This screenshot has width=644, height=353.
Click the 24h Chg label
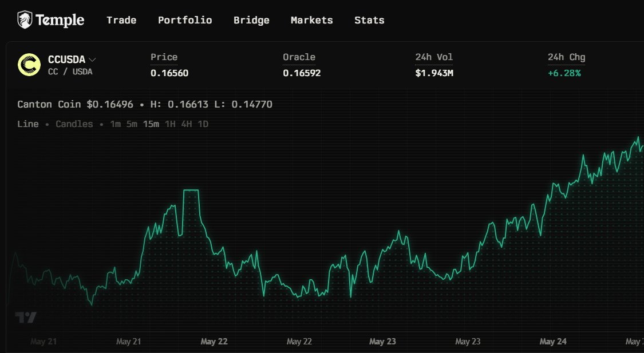(x=566, y=57)
